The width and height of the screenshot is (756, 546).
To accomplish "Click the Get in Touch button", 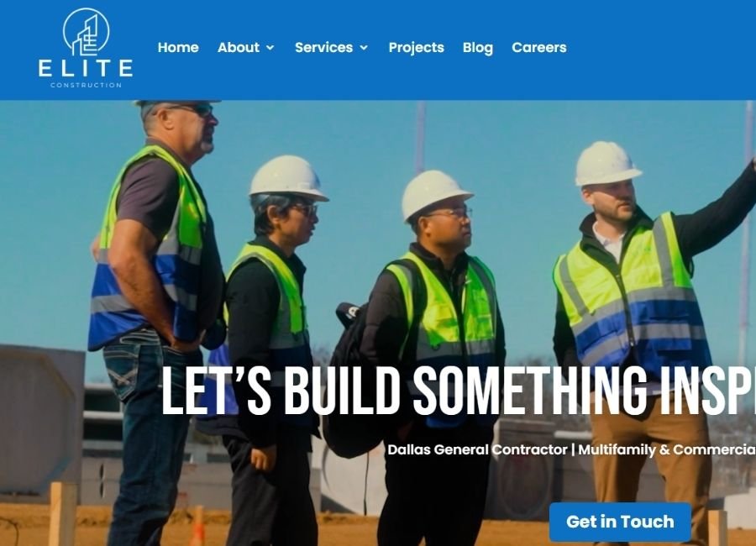I will pyautogui.click(x=620, y=522).
